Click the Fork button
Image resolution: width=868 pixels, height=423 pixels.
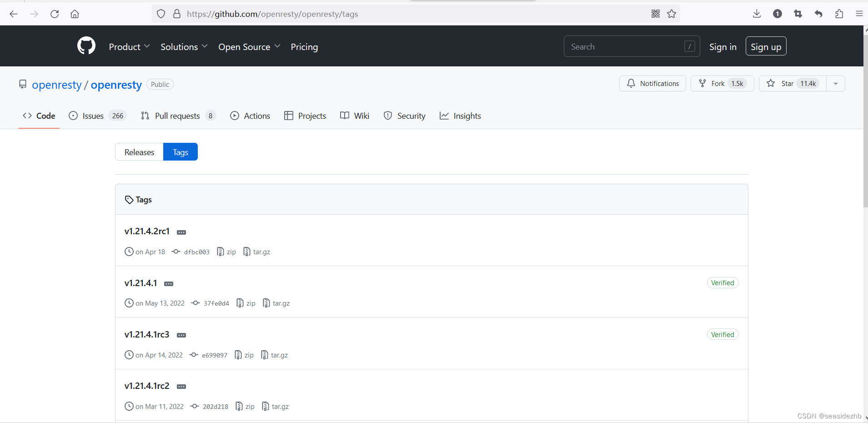722,84
